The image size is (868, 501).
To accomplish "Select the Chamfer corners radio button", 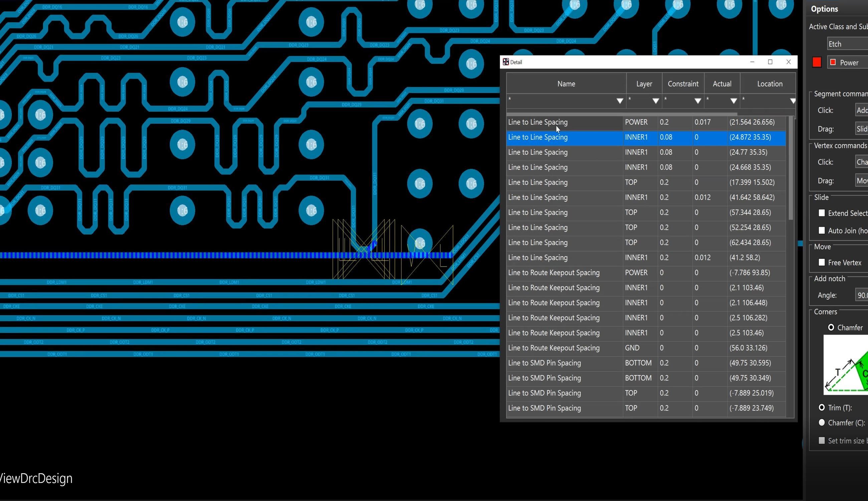I will (x=831, y=327).
